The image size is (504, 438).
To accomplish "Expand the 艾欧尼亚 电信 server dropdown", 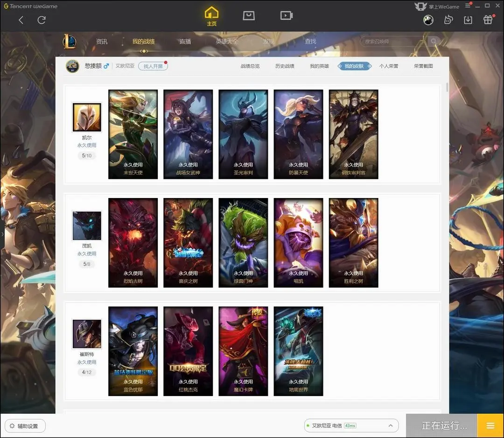I will 351,426.
